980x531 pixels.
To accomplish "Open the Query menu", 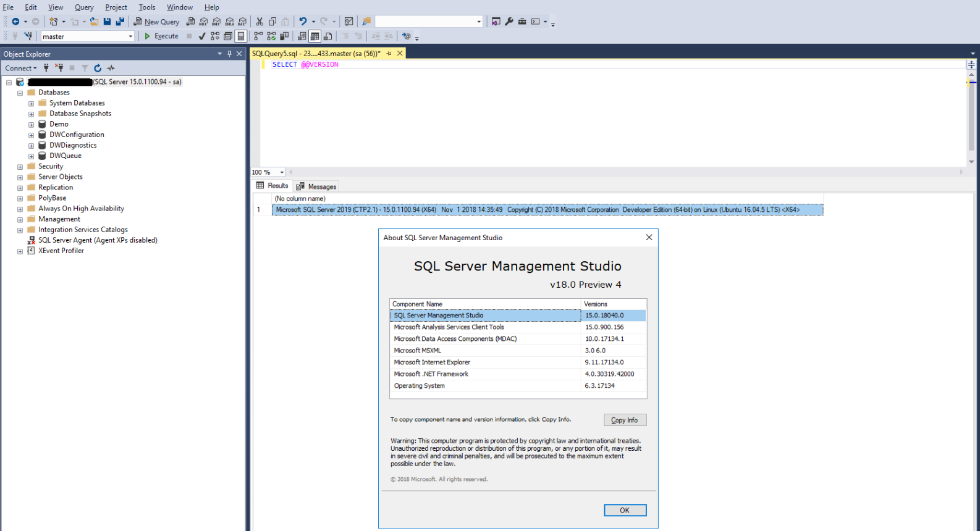I will (84, 7).
